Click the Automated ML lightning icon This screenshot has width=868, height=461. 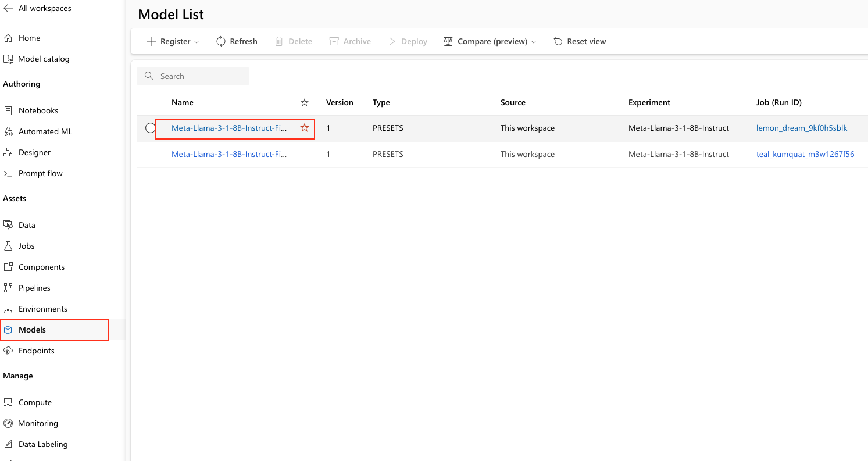pyautogui.click(x=8, y=131)
